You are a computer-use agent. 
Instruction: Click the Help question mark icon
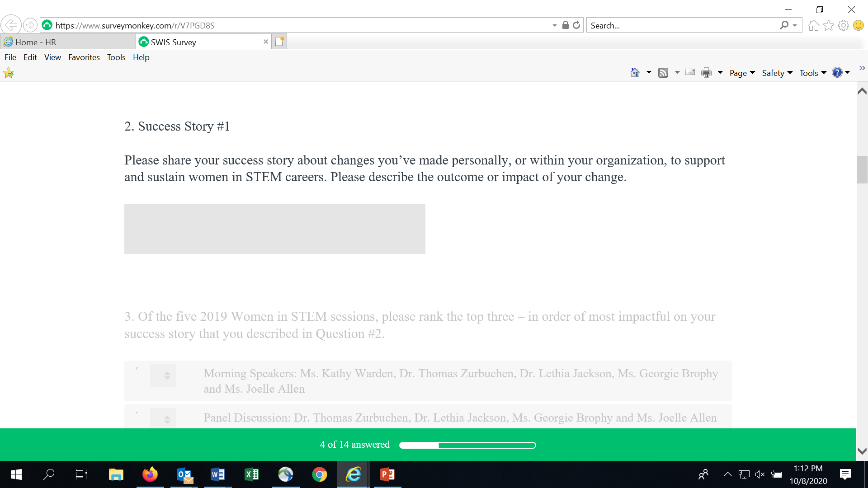pyautogui.click(x=837, y=73)
